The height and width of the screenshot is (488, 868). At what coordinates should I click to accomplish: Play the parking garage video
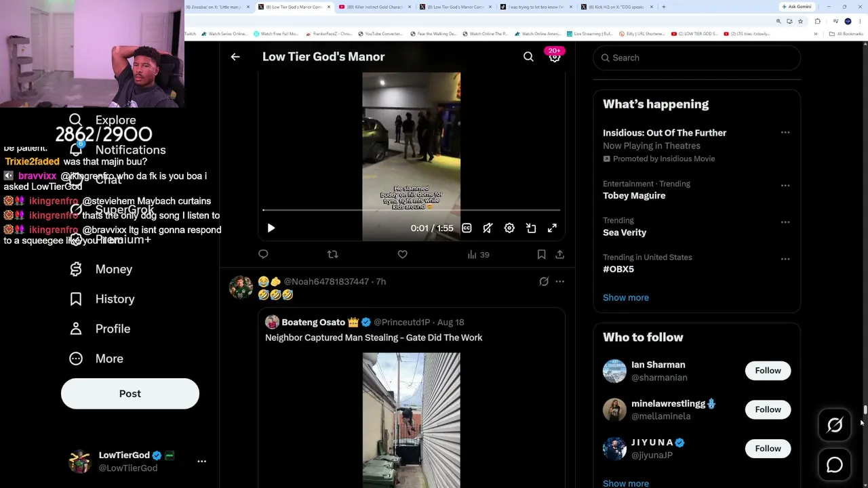point(271,228)
